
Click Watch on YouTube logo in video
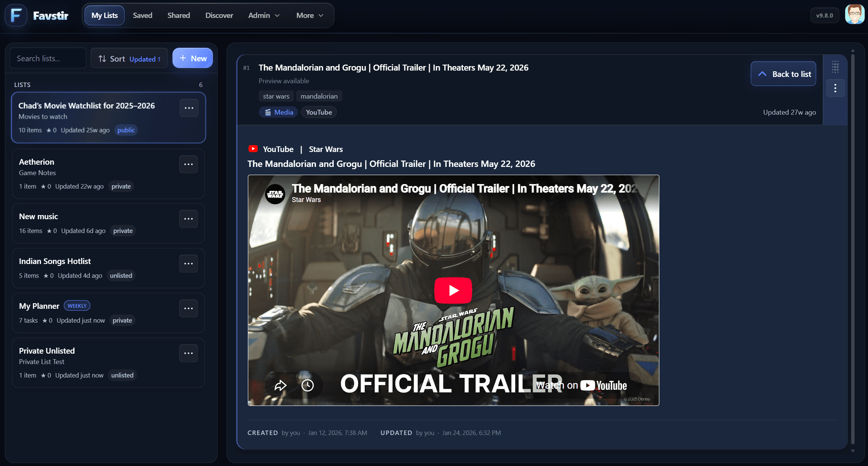click(582, 385)
